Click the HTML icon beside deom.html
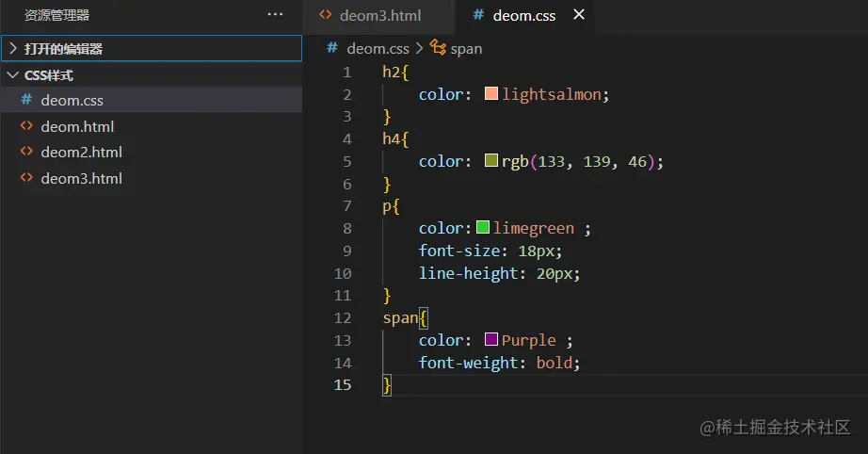 coord(26,125)
